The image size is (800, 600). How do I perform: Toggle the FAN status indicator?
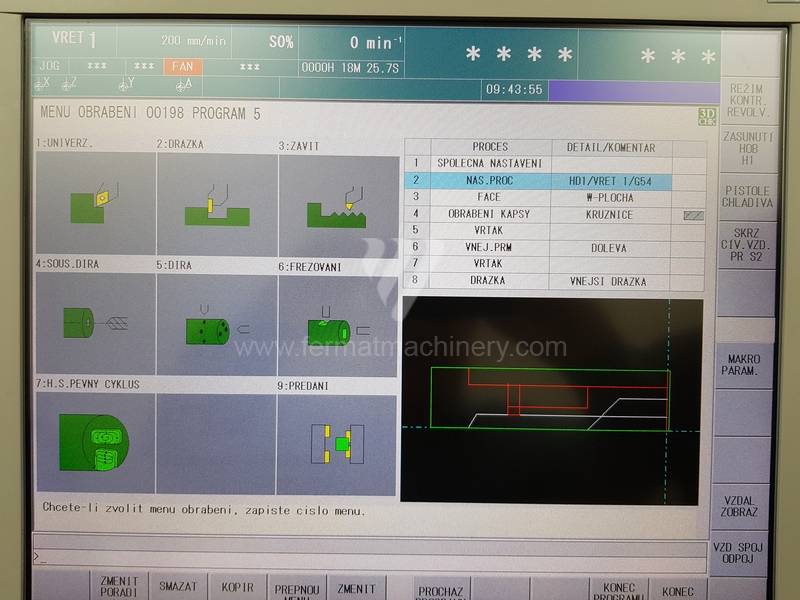pos(183,67)
